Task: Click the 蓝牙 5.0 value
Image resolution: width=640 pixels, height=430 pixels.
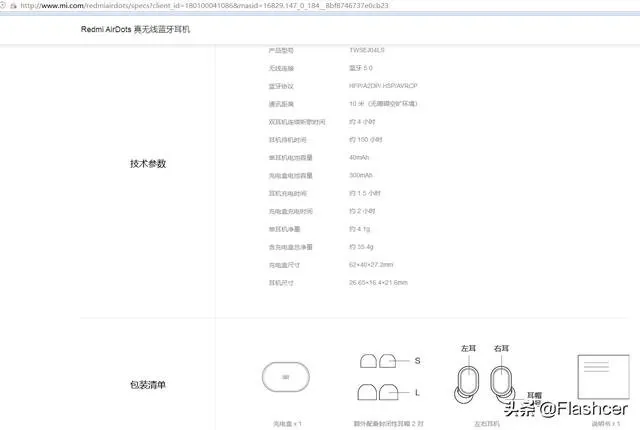Action: (x=361, y=68)
